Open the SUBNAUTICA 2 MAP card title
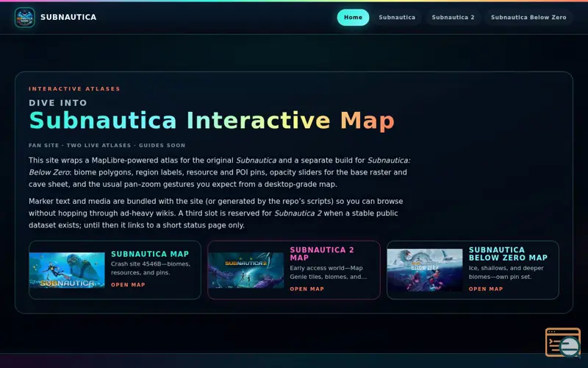This screenshot has width=588, height=368. tap(322, 254)
